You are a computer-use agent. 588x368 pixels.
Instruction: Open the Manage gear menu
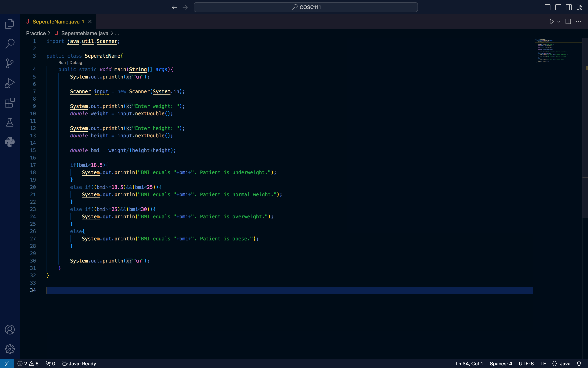(10, 349)
